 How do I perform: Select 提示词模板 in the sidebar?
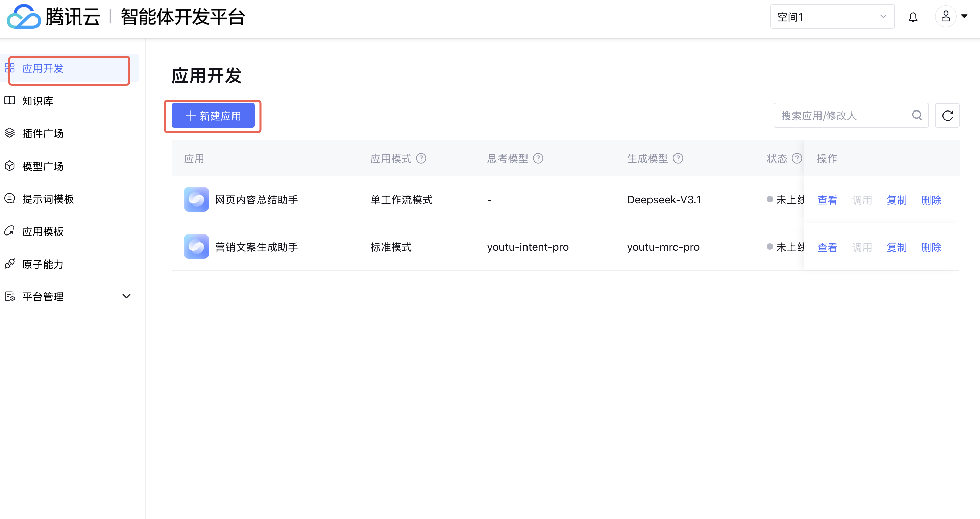coord(48,199)
